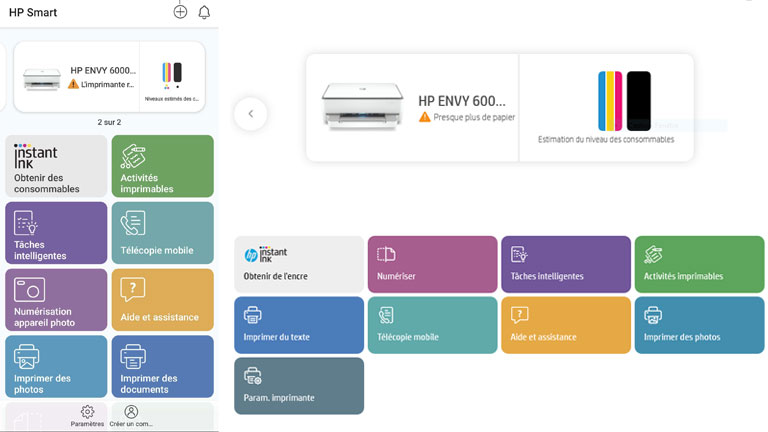
Task: Open Numérisation appareil photo tile
Action: coord(56,299)
